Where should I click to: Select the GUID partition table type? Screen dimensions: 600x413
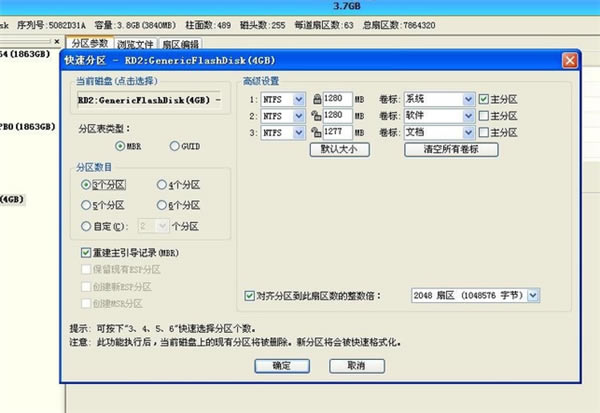(x=176, y=147)
